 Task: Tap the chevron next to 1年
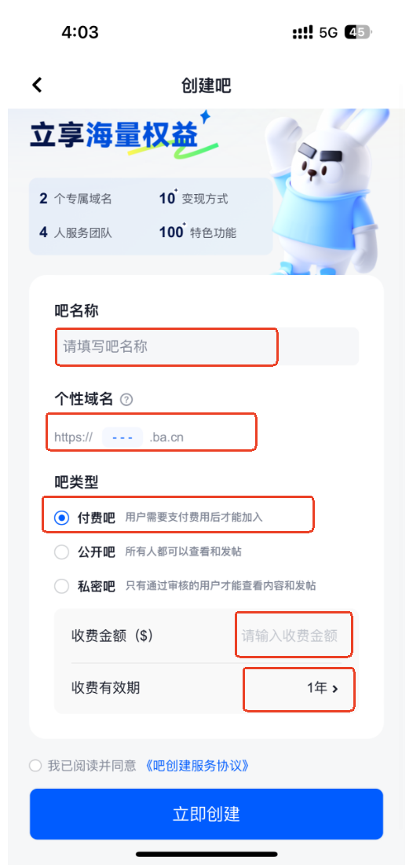point(335,689)
